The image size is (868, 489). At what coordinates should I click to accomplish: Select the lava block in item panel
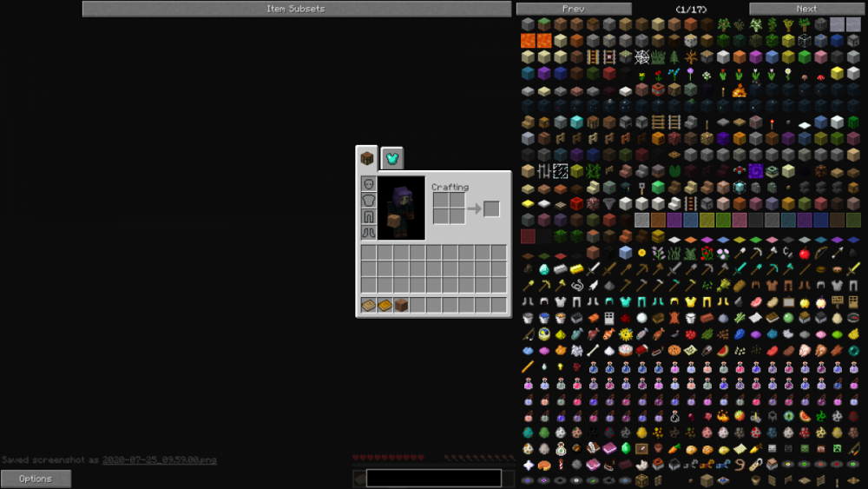click(x=528, y=41)
